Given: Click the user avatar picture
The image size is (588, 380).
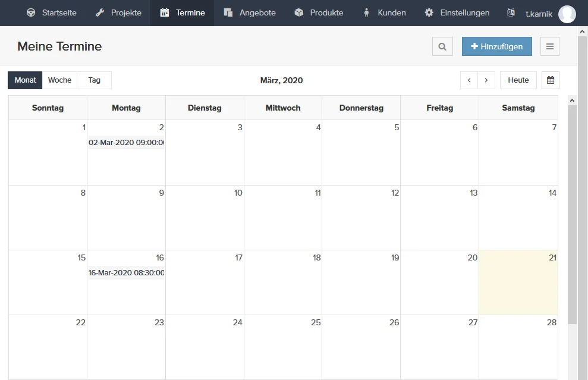Looking at the screenshot, I should click(567, 14).
